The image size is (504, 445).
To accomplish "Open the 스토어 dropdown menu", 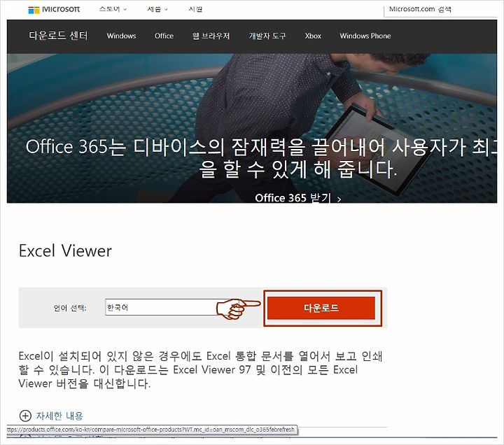I will click(113, 9).
